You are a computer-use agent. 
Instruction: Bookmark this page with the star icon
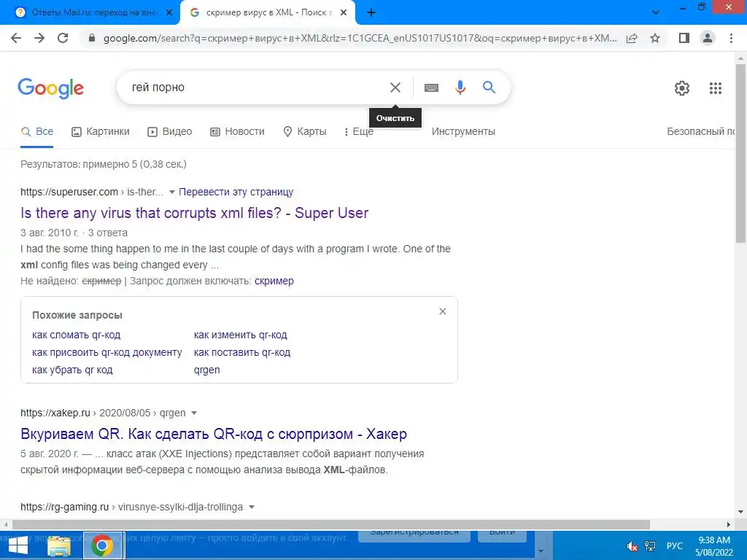pyautogui.click(x=655, y=38)
